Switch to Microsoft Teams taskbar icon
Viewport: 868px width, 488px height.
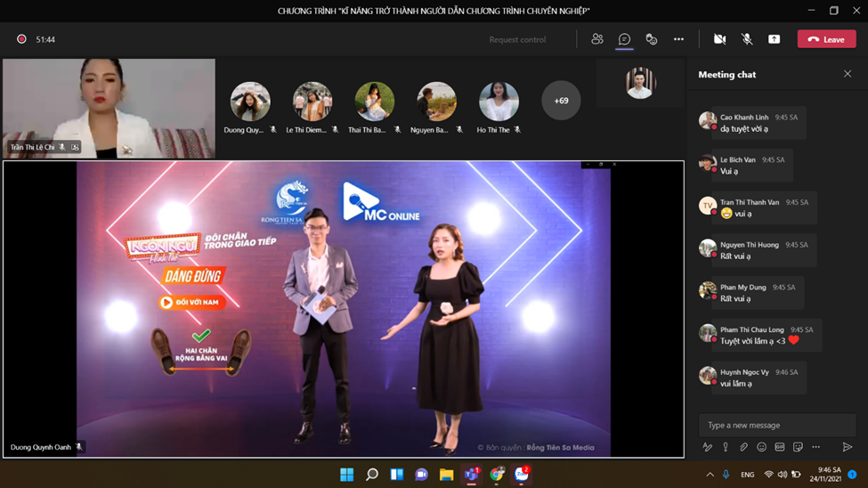click(471, 474)
